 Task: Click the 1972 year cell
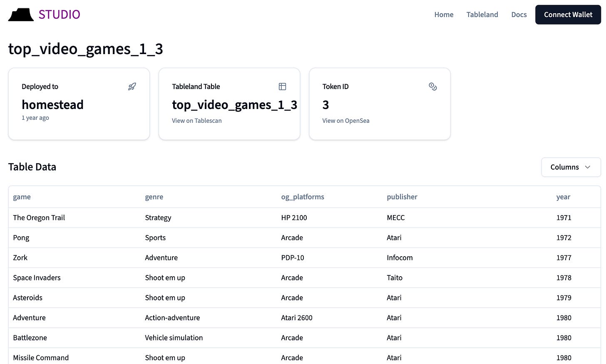564,238
